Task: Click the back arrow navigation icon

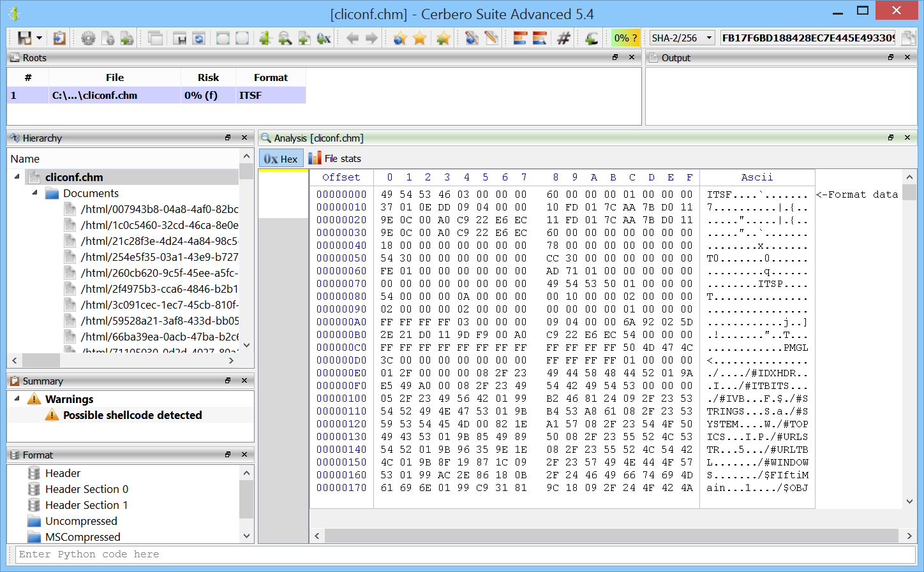Action: tap(352, 38)
